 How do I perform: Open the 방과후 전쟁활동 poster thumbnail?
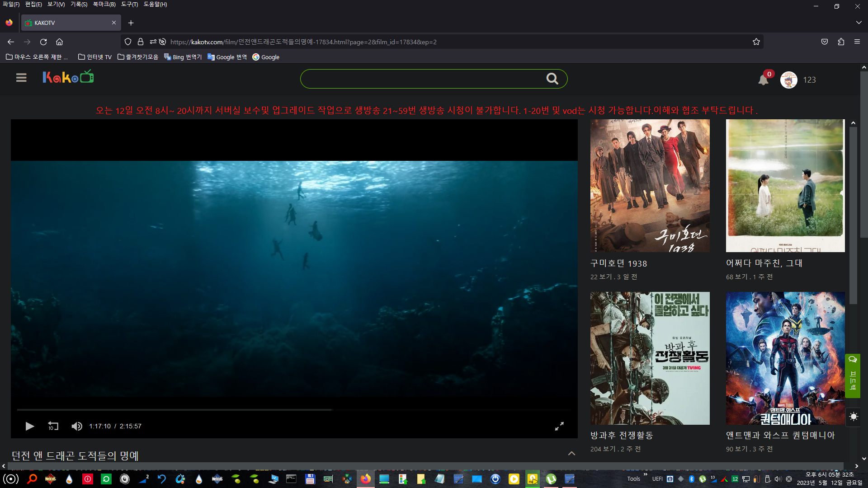click(650, 358)
